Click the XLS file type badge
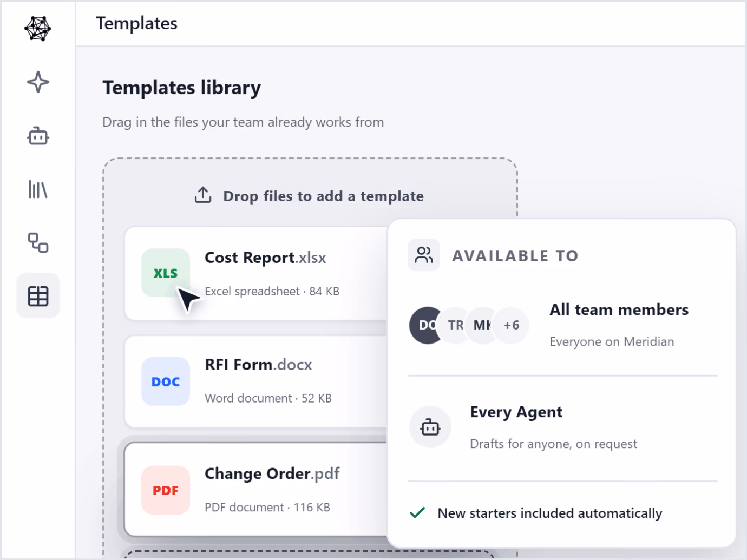The image size is (747, 560). pos(166,273)
